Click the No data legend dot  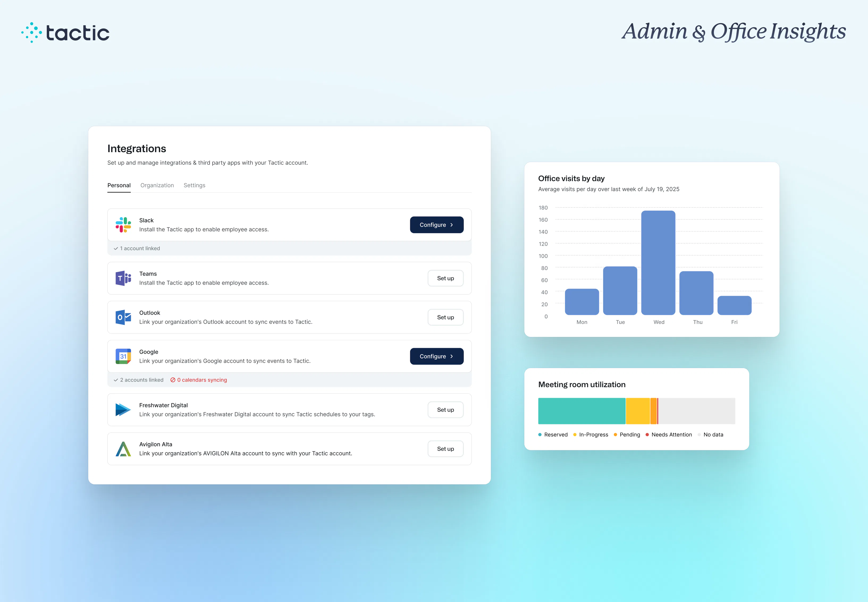(699, 435)
